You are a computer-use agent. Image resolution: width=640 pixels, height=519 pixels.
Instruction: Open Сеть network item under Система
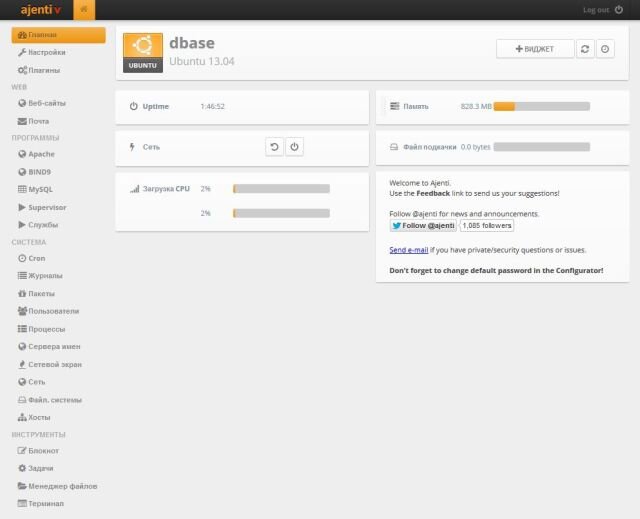tap(31, 382)
